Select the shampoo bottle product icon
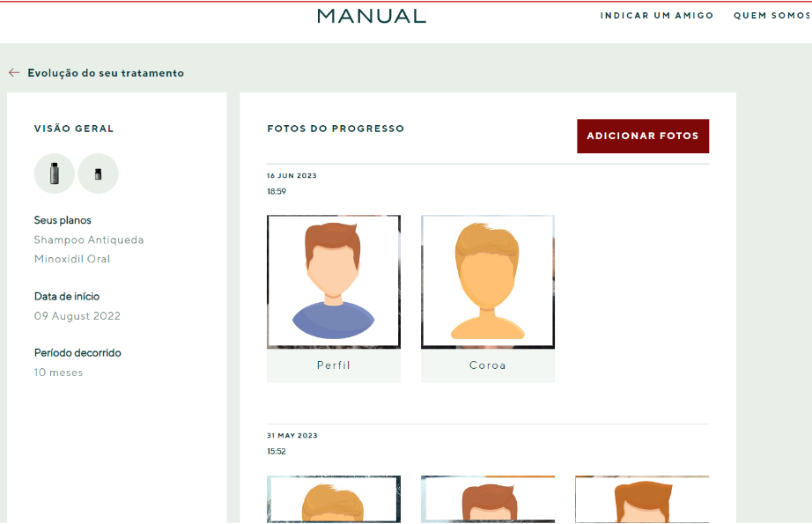812x524 pixels. point(55,173)
